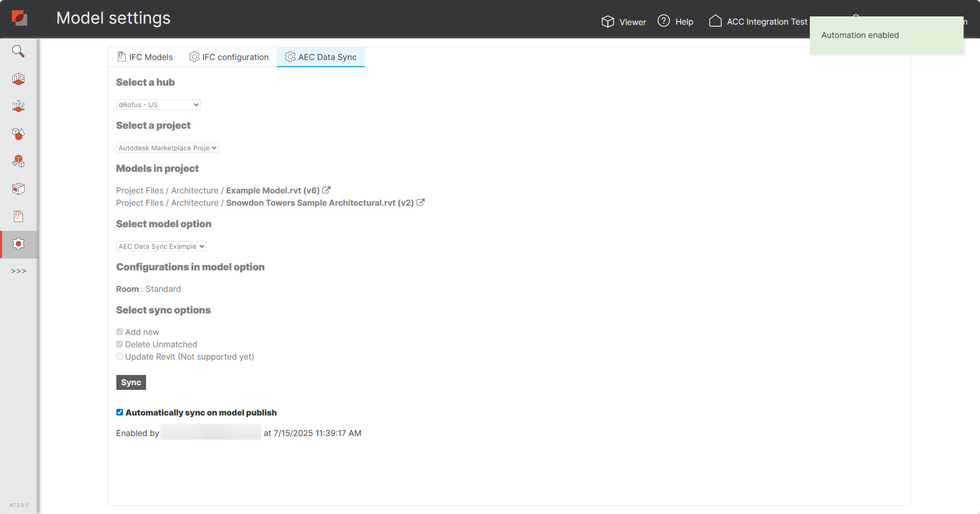Click the search magnifier icon in sidebar

[x=18, y=51]
